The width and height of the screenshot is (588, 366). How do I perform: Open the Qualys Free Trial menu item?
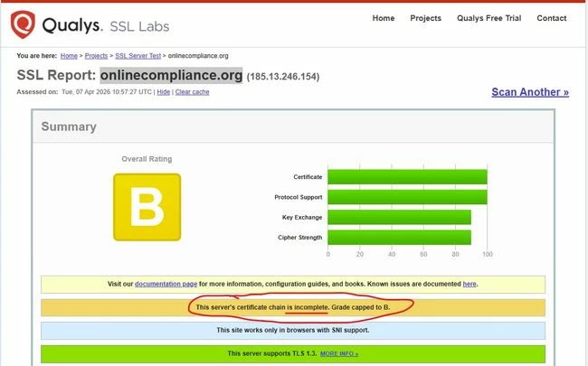[x=489, y=18]
